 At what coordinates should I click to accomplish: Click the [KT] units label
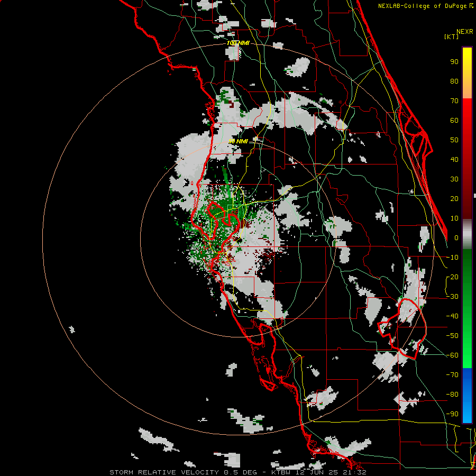click(x=451, y=36)
